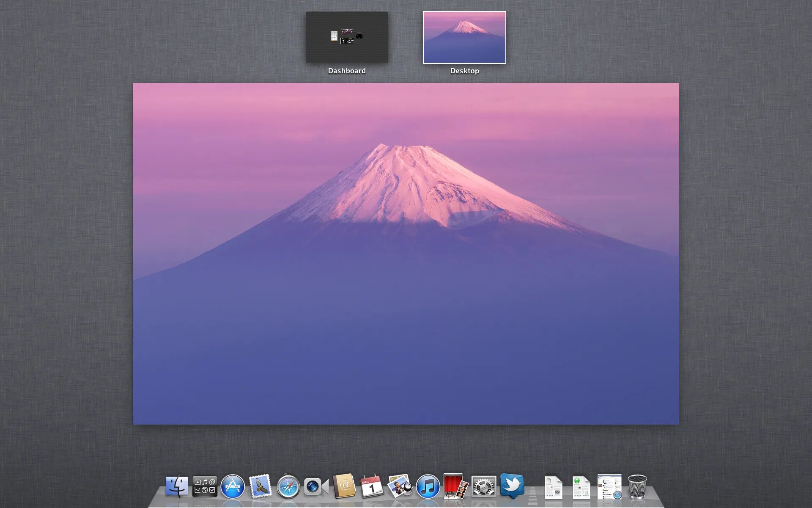Launch Safari from the dock
The height and width of the screenshot is (508, 812).
coord(288,486)
